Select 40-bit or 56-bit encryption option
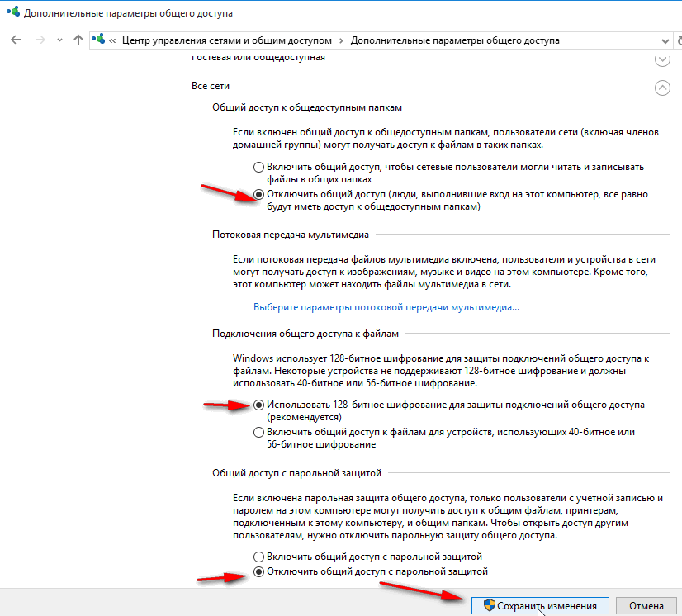 tap(259, 432)
